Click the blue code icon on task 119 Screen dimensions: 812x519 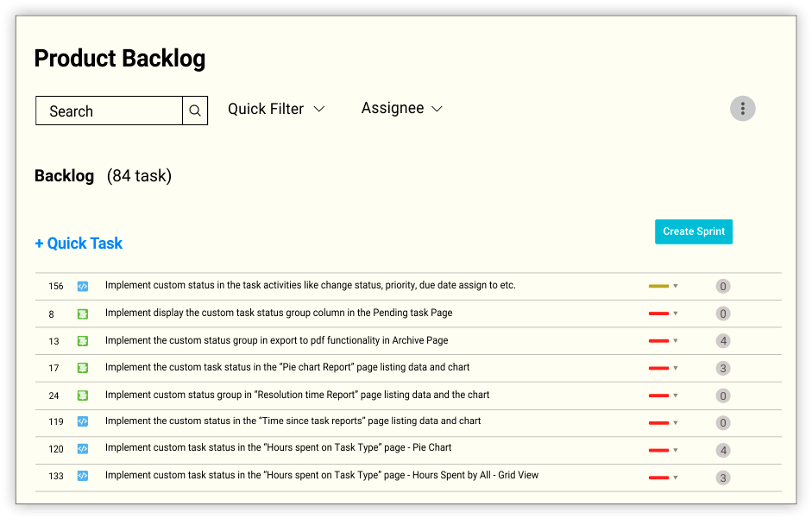tap(83, 421)
